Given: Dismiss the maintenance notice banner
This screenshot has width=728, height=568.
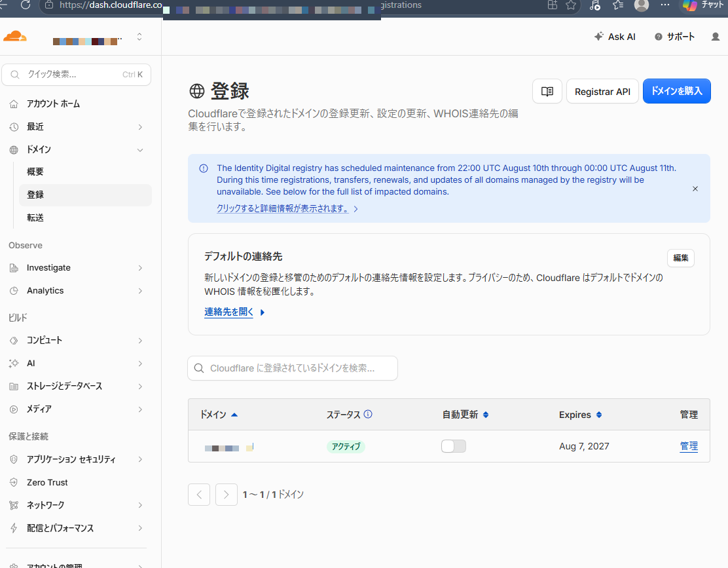Looking at the screenshot, I should pos(695,189).
